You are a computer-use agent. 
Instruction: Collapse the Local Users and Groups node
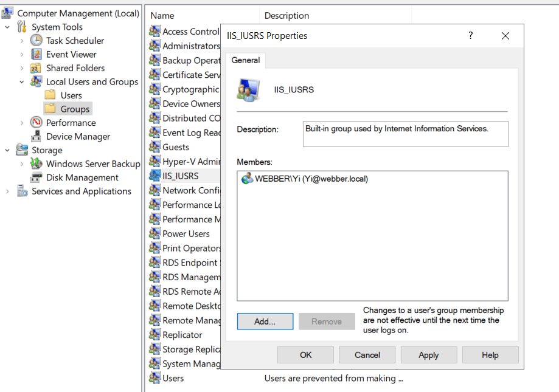tap(22, 82)
